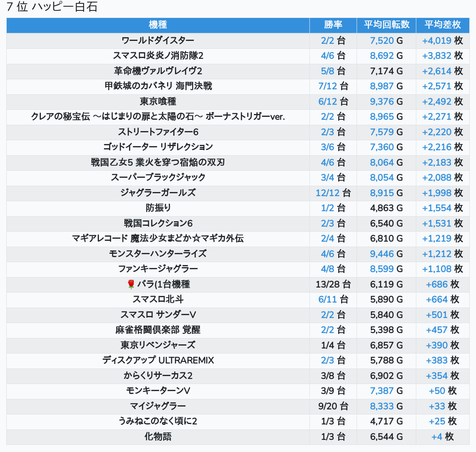Click the 防振り machine name
Image resolution: width=476 pixels, height=452 pixels.
pos(158,208)
